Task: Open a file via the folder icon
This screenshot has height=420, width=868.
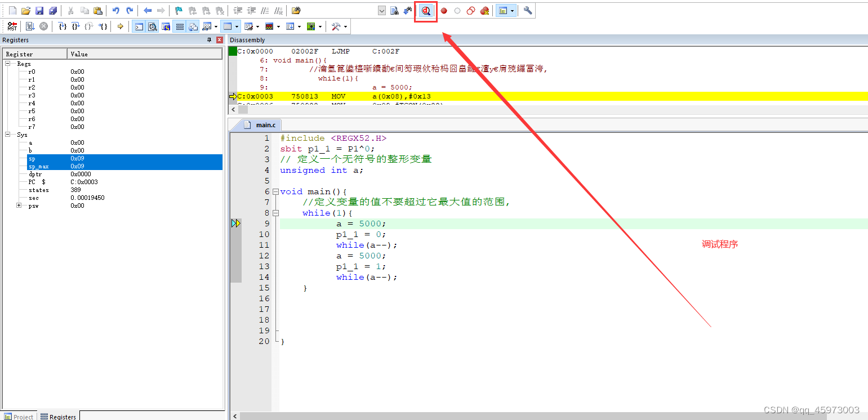Action: point(26,10)
